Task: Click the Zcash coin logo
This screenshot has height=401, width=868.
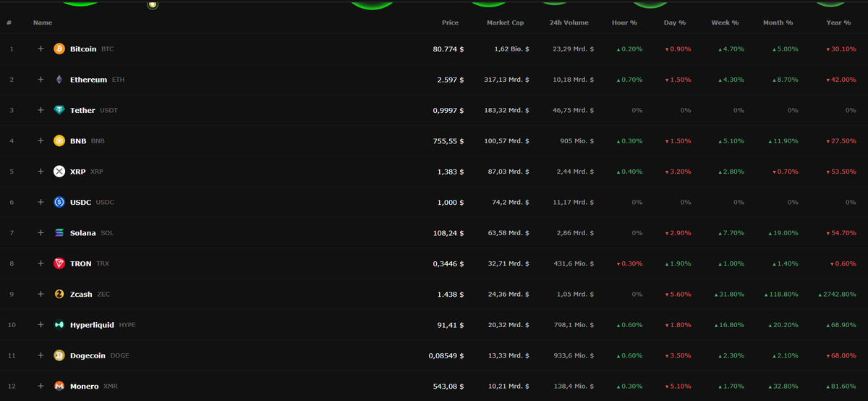Action: tap(59, 295)
